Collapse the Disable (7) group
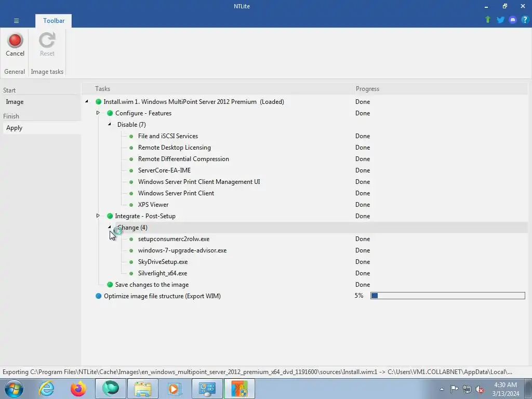The width and height of the screenshot is (532, 399). [110, 124]
